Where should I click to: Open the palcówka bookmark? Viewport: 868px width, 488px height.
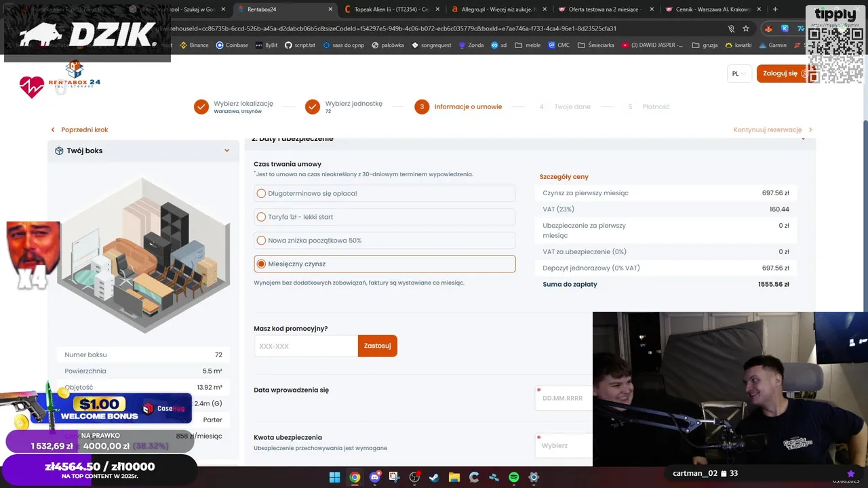click(x=388, y=45)
